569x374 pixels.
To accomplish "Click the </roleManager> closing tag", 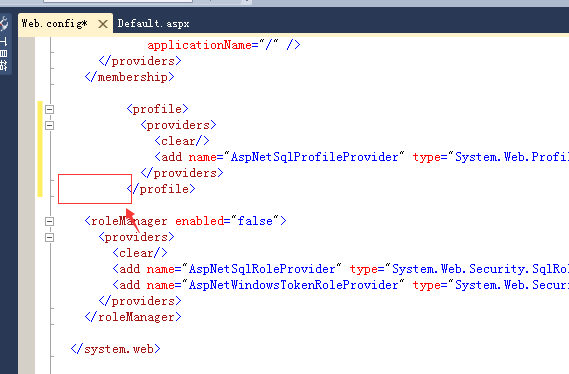I will tap(133, 317).
